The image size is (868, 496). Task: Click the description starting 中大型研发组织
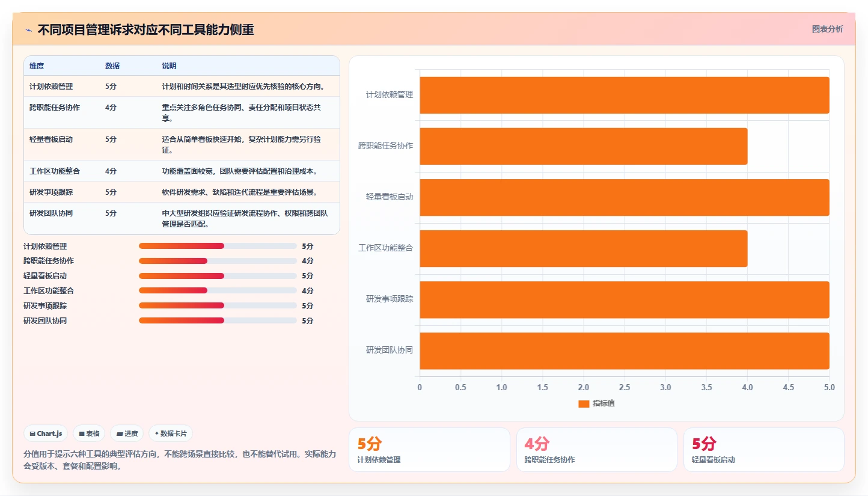pyautogui.click(x=245, y=218)
